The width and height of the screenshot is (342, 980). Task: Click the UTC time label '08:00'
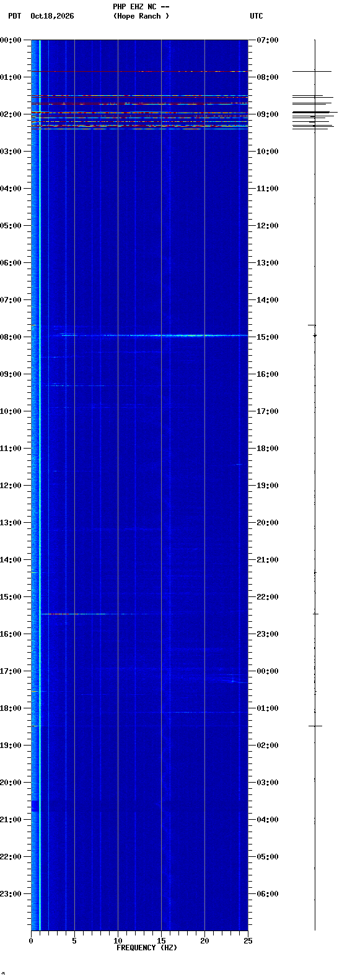[x=268, y=77]
